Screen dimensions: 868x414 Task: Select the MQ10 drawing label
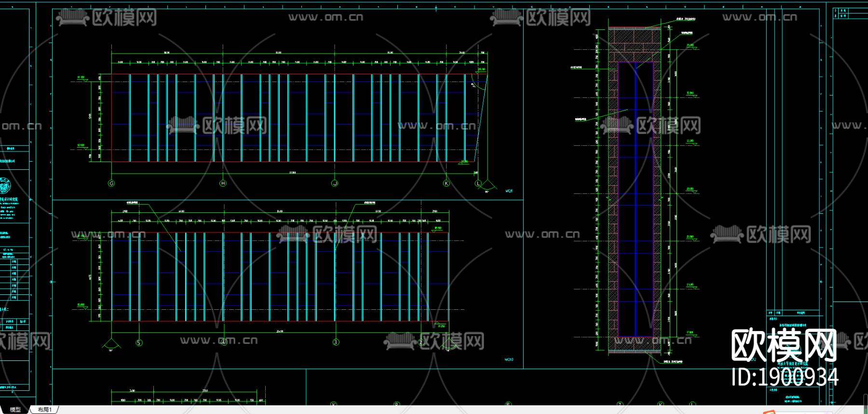pos(509,359)
